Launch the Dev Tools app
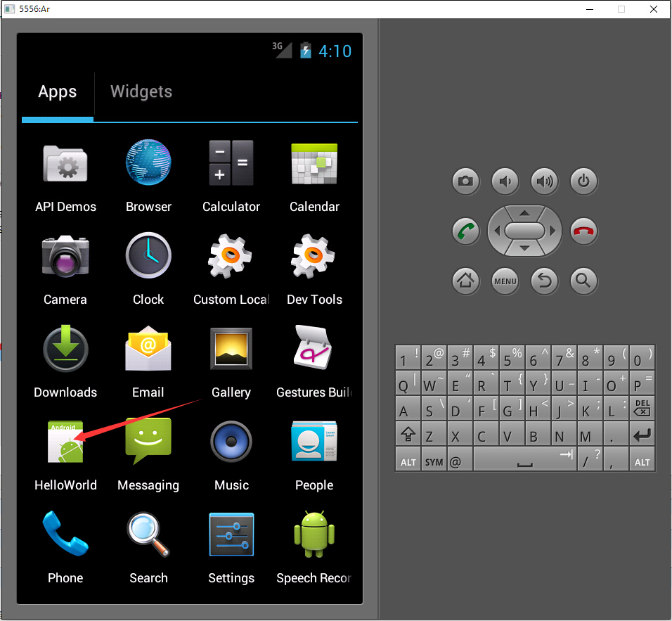Screen dimensions: 672x621 point(314,271)
